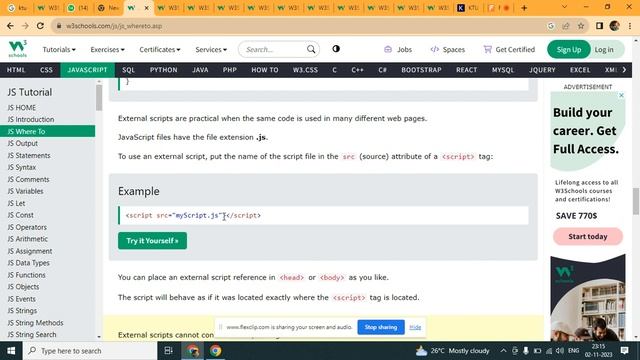Click the sidebar scrollbar thumb
This screenshot has height=360, width=640.
pyautogui.click(x=99, y=98)
